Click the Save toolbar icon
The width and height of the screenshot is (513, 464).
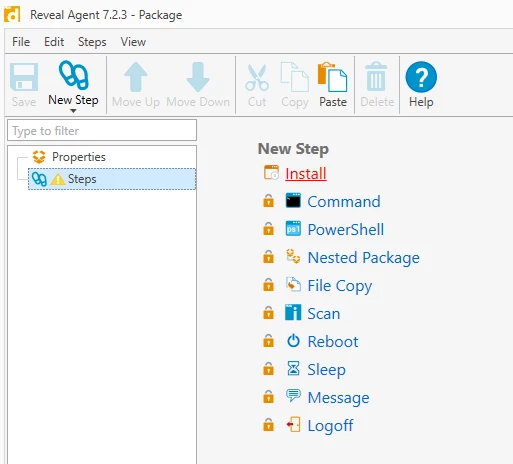click(24, 77)
